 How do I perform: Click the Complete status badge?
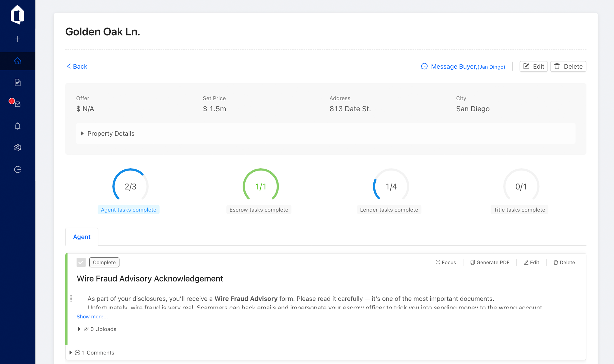tap(104, 262)
